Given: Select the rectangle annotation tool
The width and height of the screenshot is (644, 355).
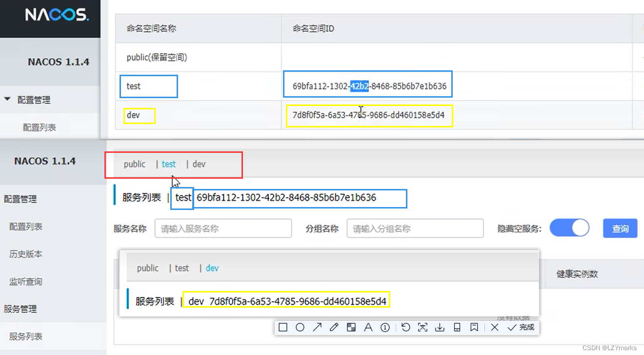Looking at the screenshot, I should click(283, 328).
